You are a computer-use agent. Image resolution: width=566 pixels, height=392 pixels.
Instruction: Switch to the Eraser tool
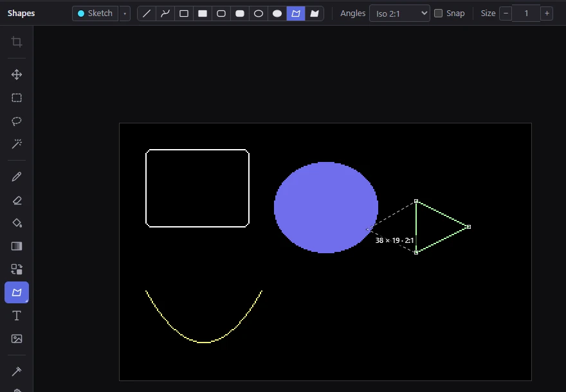[17, 200]
